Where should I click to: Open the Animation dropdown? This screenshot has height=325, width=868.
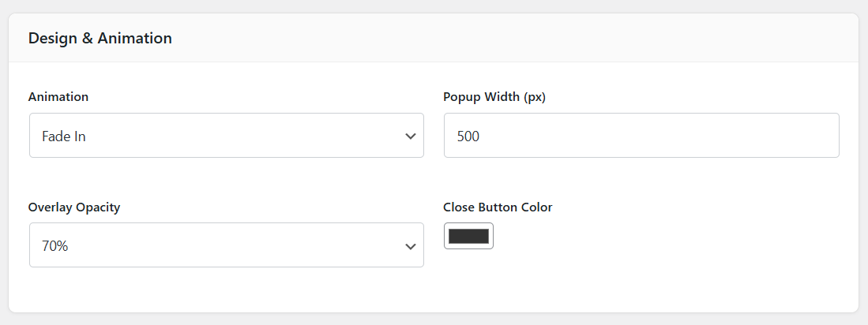226,136
